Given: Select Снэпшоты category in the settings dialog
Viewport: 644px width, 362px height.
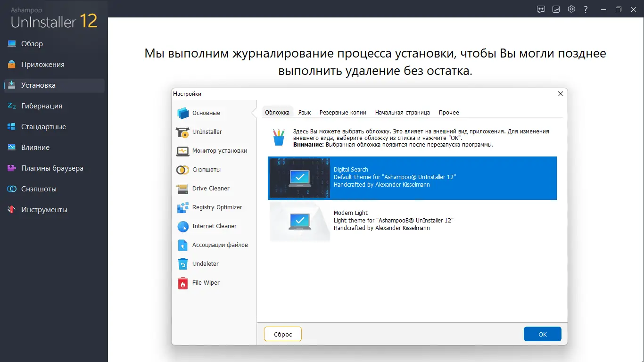Looking at the screenshot, I should coord(215,170).
